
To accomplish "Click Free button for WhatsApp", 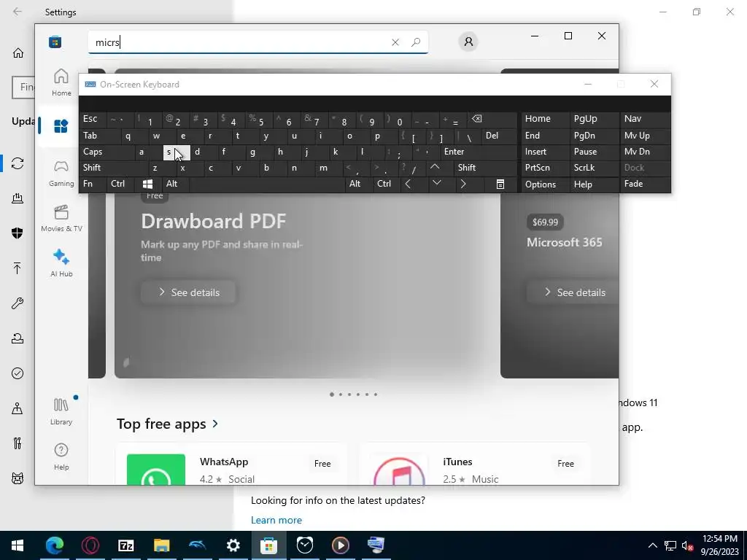I will 322,463.
